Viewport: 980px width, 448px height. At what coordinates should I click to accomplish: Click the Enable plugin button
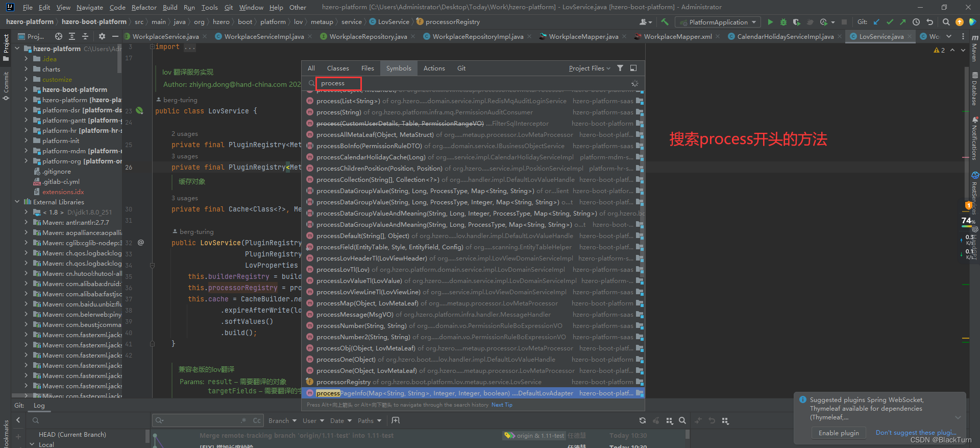(839, 433)
